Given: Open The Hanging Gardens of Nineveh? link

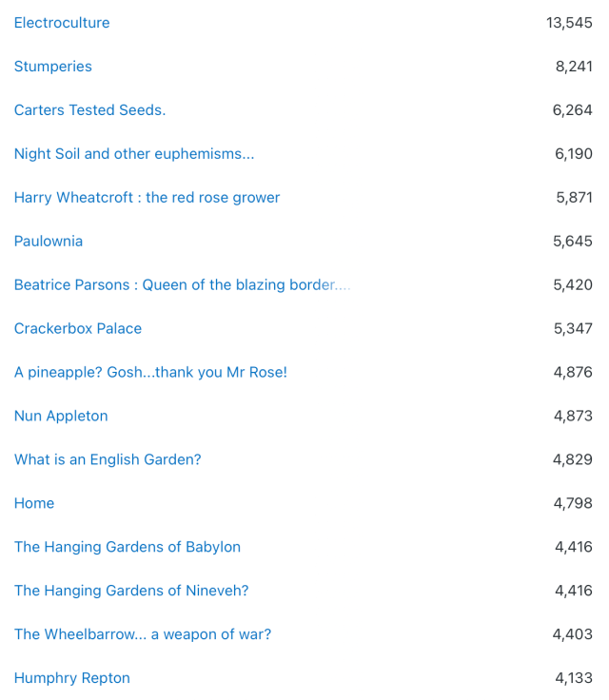Looking at the screenshot, I should coord(131,592).
